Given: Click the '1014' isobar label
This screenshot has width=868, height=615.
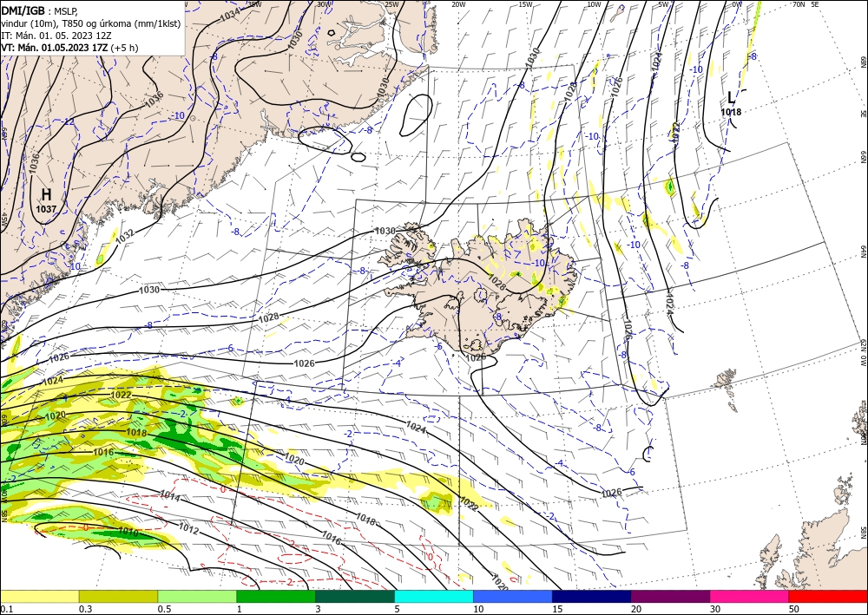Looking at the screenshot, I should point(170,495).
